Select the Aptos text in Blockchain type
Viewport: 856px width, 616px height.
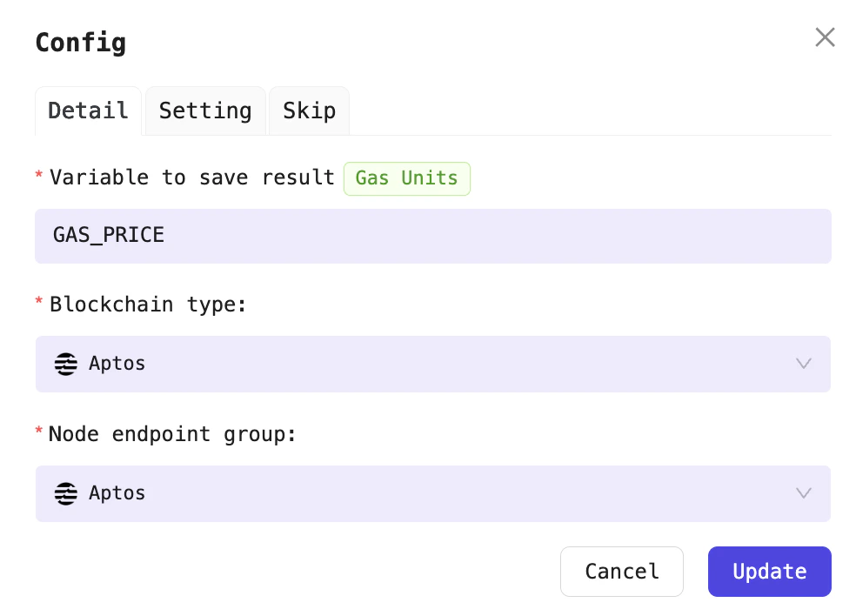(117, 364)
